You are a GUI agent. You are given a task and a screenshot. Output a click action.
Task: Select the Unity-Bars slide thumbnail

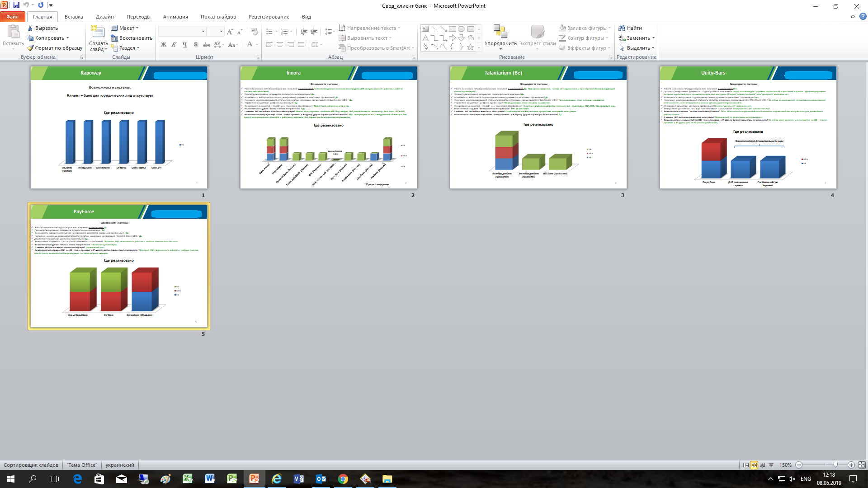(x=748, y=127)
